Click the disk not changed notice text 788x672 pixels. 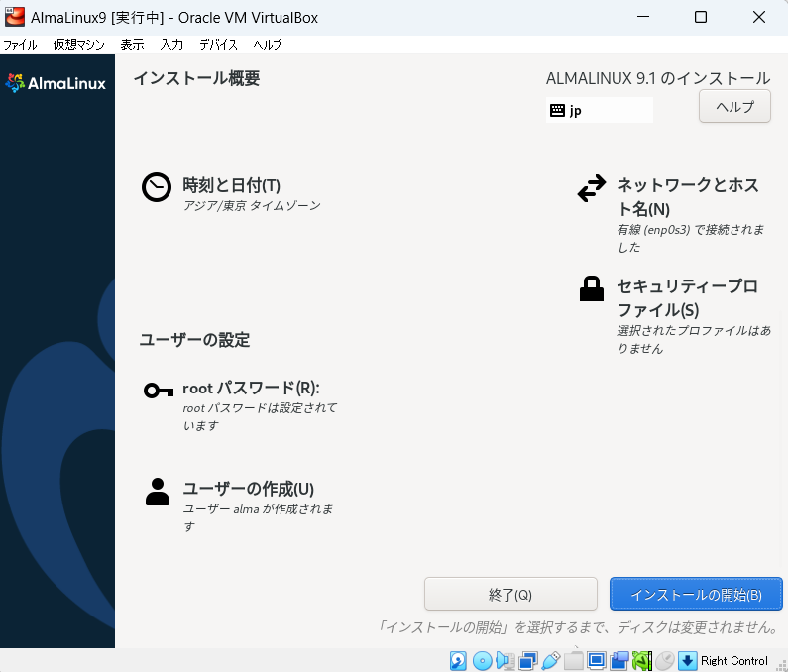click(x=578, y=627)
